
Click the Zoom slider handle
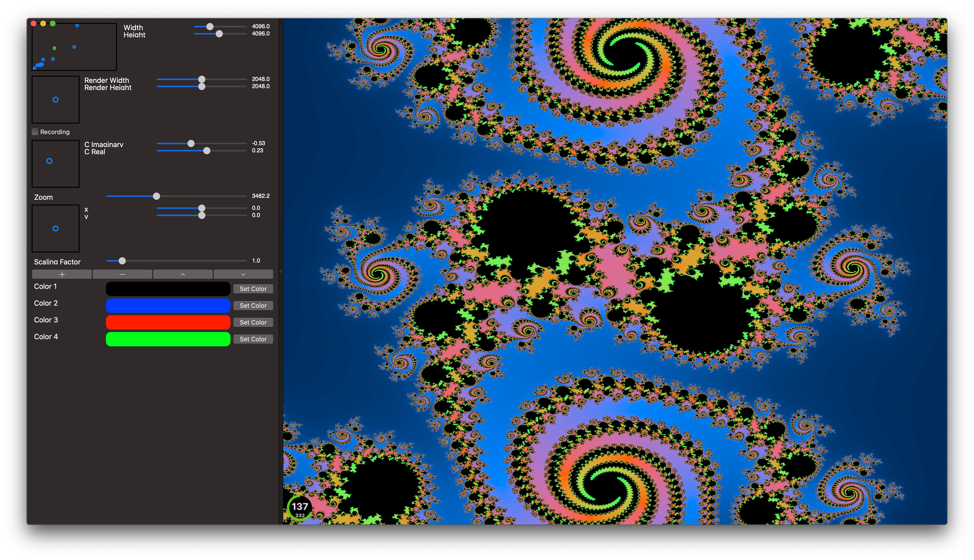(x=156, y=196)
